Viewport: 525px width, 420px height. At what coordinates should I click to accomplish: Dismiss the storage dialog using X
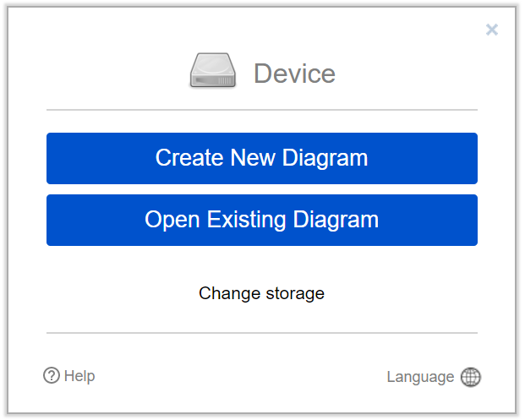[x=492, y=30]
